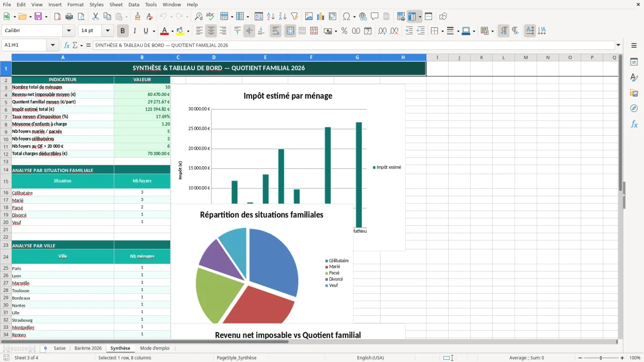
Task: Switch to the Saisie sheet tab
Action: [60, 348]
